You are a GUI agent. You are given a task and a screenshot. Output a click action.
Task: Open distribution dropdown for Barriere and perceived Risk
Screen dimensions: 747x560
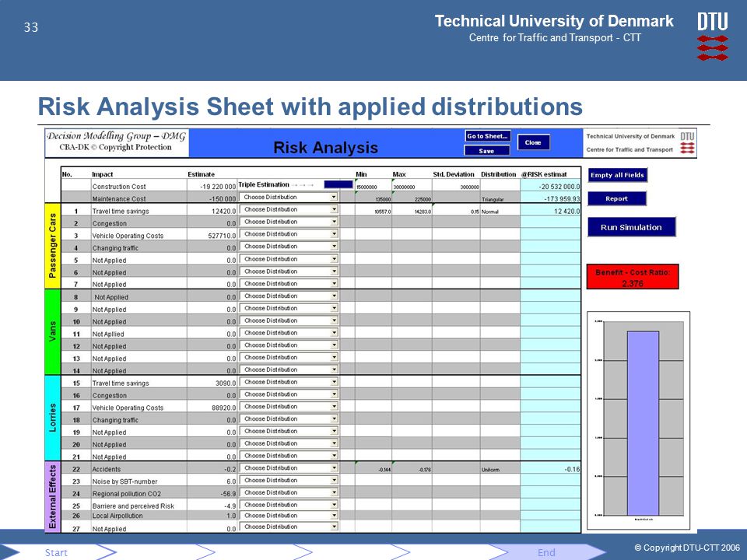[334, 506]
